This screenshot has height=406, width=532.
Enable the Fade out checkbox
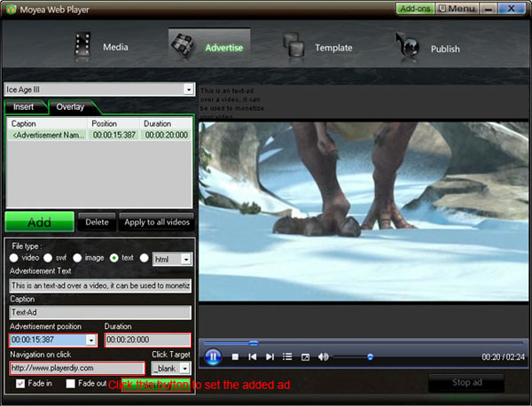(x=71, y=384)
